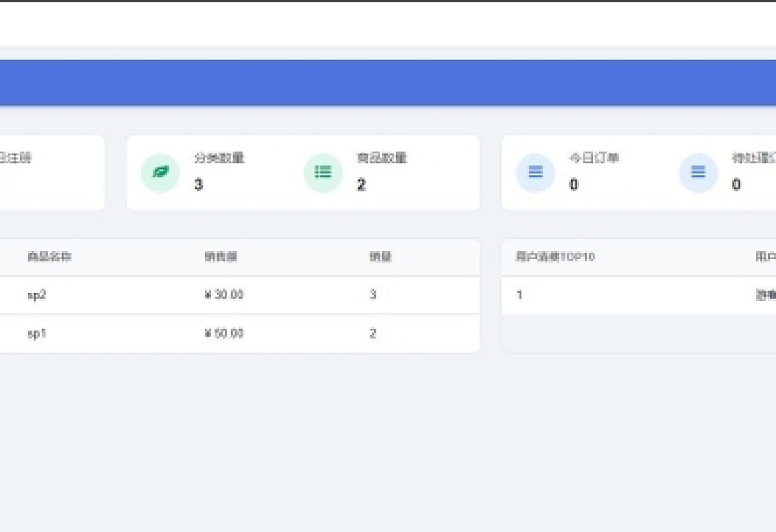This screenshot has height=532, width=776.
Task: Click the 今日订单 zero value
Action: [x=574, y=185]
